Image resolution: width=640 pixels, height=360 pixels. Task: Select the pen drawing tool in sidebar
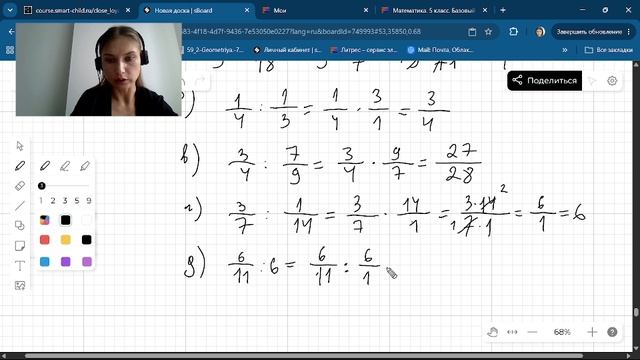[x=20, y=166]
